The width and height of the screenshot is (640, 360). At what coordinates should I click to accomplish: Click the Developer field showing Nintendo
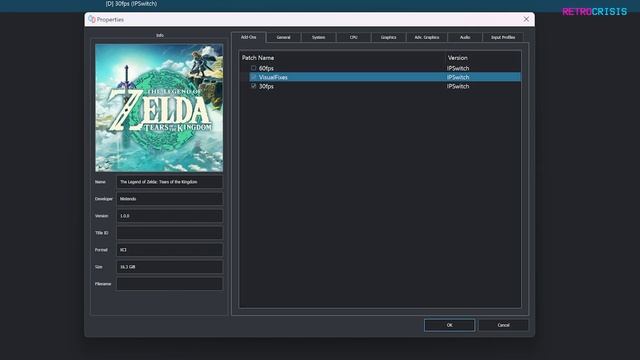tap(170, 199)
